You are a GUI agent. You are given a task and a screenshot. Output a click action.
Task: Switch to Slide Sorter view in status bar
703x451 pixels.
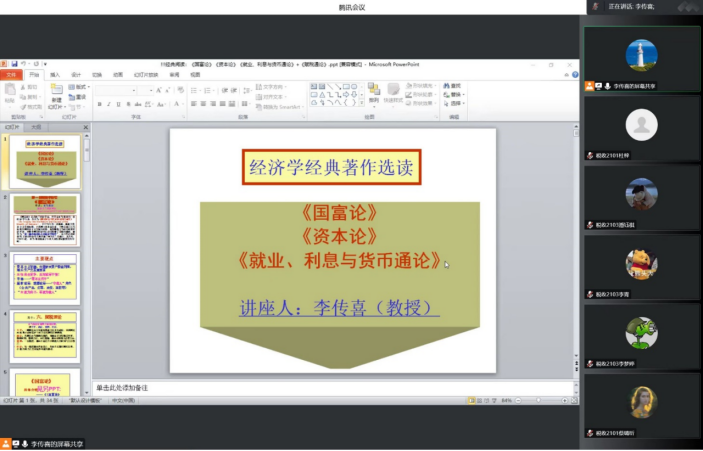[x=479, y=400]
